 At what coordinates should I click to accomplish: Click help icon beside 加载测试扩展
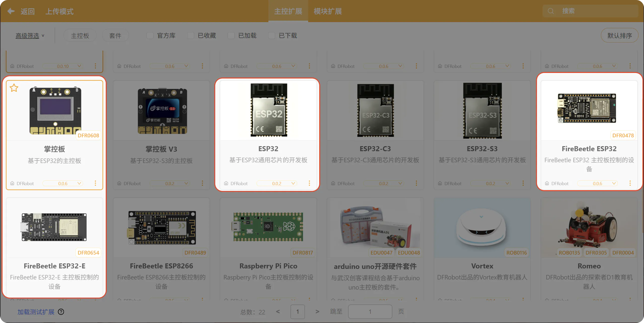click(x=61, y=312)
